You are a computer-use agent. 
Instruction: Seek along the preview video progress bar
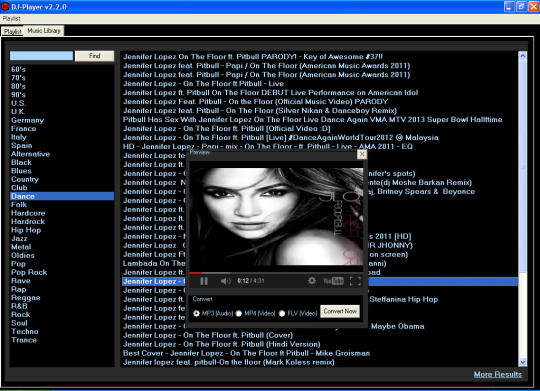[x=276, y=273]
